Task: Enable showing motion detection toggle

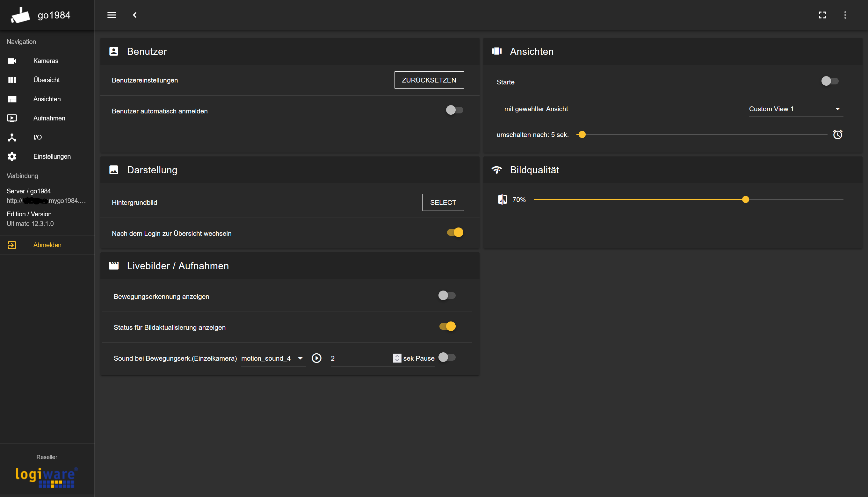Action: pyautogui.click(x=447, y=295)
